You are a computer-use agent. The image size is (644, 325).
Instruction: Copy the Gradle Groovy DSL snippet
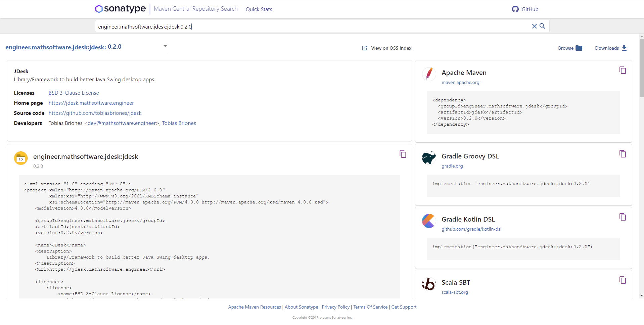click(623, 154)
